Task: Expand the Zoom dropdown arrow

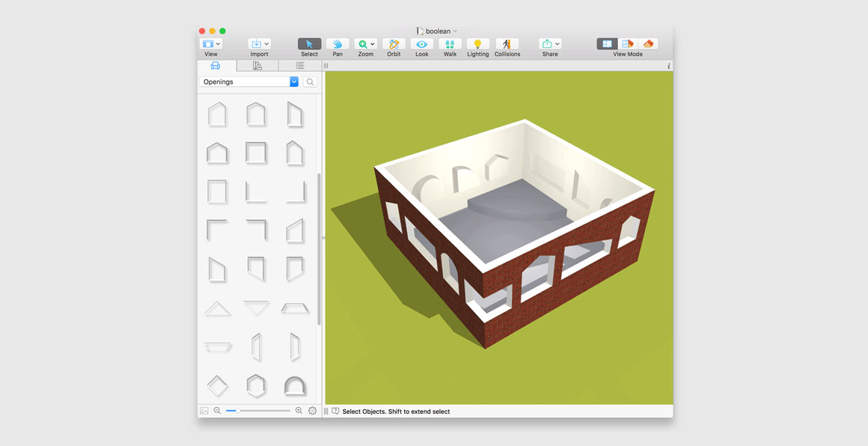Action: (373, 44)
